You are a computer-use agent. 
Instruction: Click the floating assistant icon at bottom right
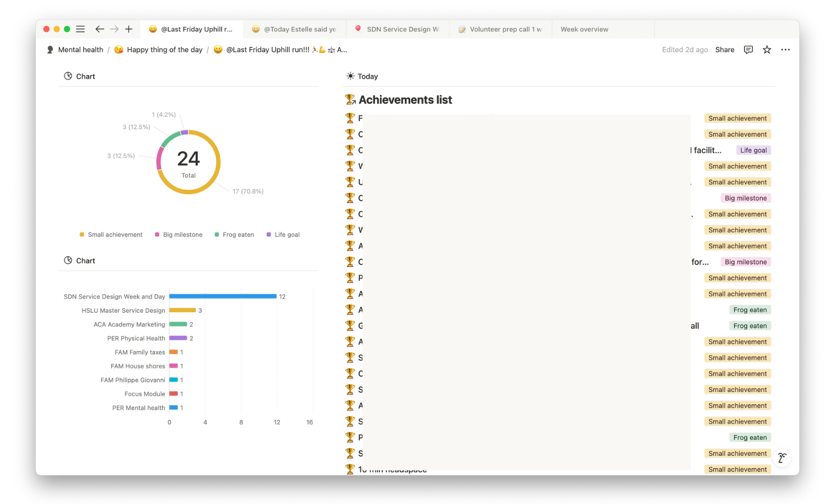(782, 458)
